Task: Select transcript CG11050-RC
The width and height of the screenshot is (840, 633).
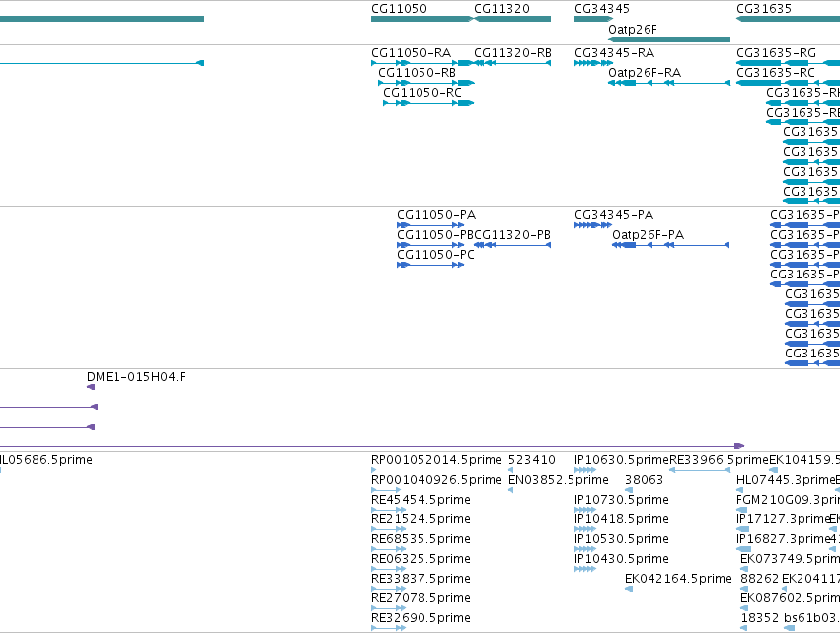Action: coord(428,103)
